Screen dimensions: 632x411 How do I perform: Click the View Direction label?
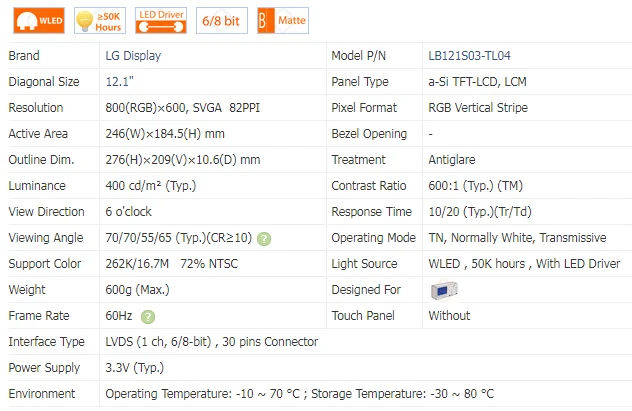[x=46, y=212]
